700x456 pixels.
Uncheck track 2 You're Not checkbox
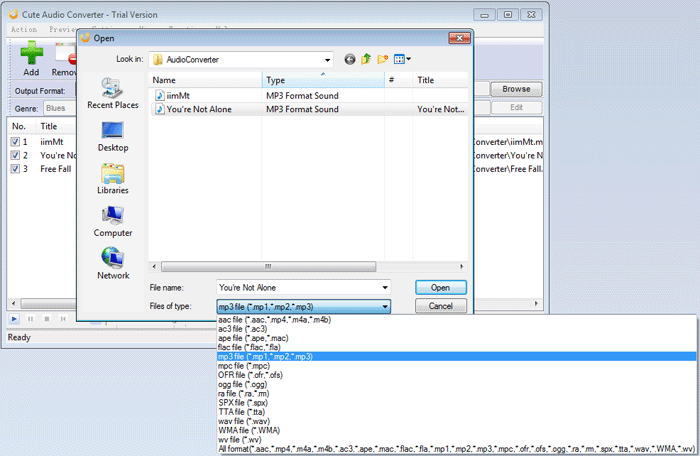coord(15,155)
